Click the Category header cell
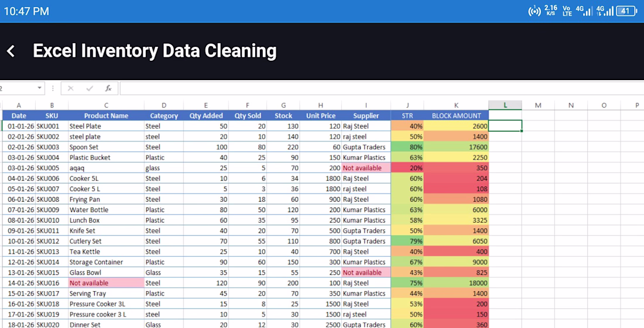This screenshot has height=328, width=644. point(164,116)
